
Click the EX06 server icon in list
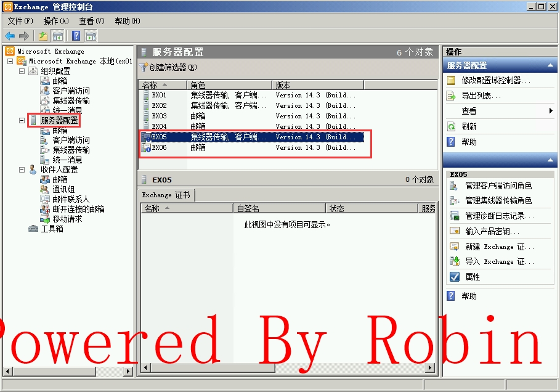pyautogui.click(x=146, y=147)
